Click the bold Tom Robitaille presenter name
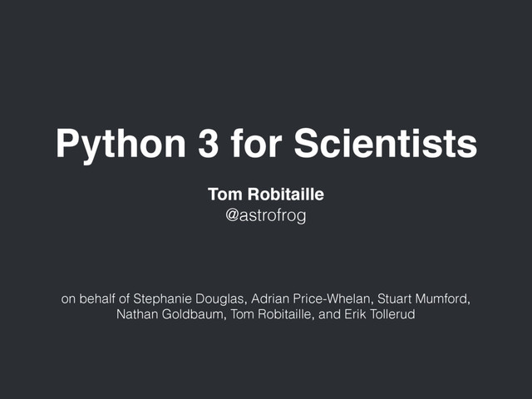Viewport: 532px width, 399px height. 266,194
